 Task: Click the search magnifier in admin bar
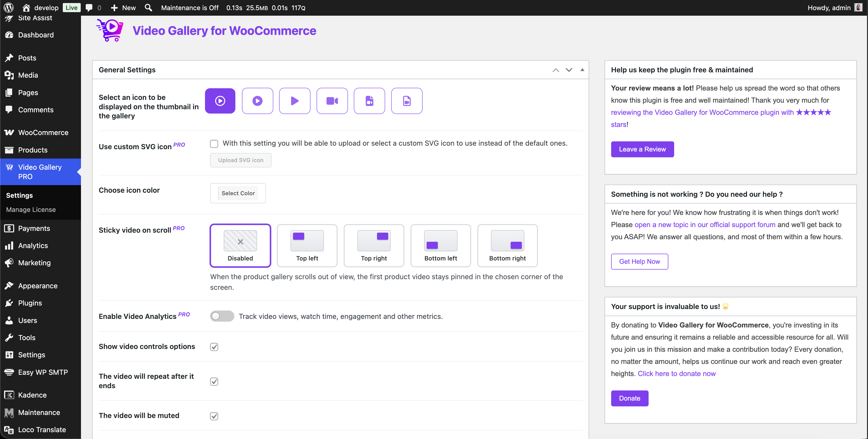[148, 7]
